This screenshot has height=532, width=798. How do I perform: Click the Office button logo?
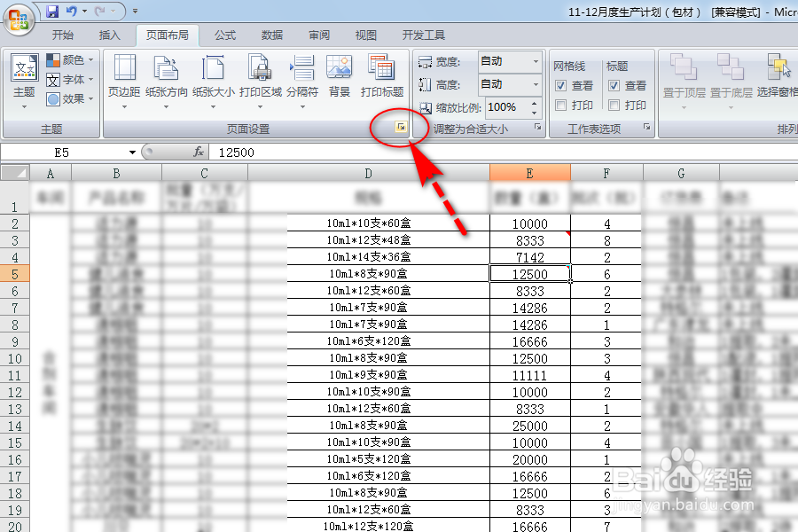coord(19,20)
